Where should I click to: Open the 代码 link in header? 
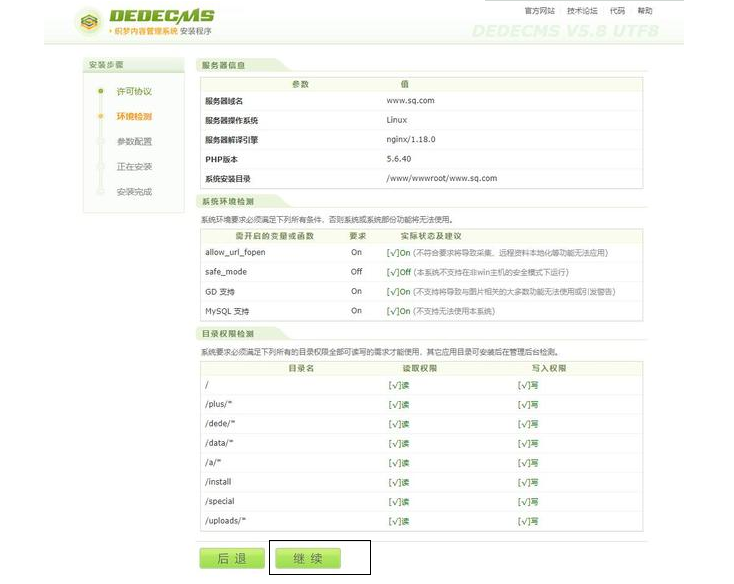coord(617,11)
